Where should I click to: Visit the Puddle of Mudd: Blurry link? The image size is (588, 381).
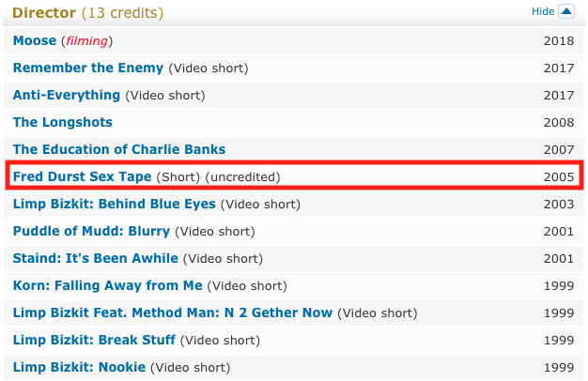click(x=91, y=231)
